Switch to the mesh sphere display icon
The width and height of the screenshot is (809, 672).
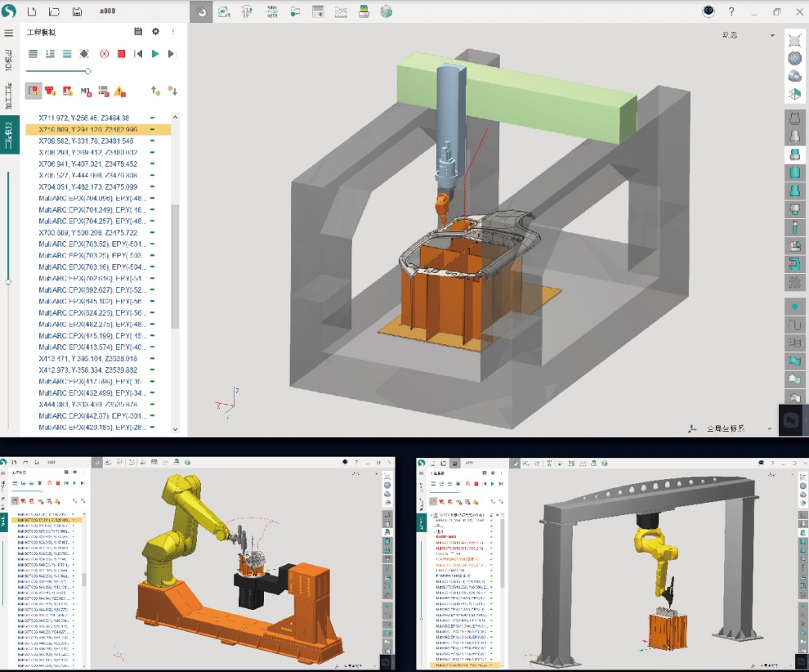(x=794, y=58)
